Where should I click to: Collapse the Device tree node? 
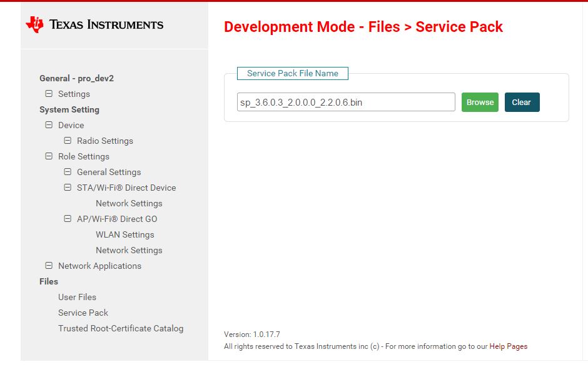pyautogui.click(x=49, y=125)
